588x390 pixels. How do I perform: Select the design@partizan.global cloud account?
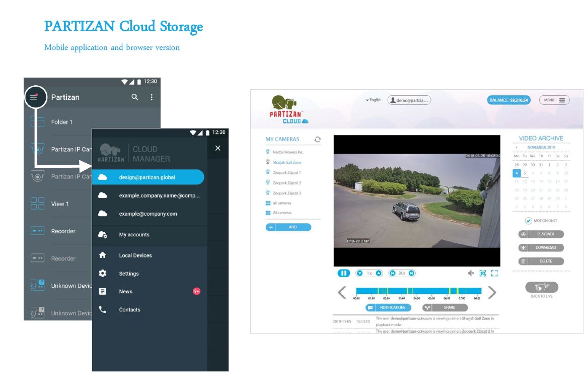point(148,177)
